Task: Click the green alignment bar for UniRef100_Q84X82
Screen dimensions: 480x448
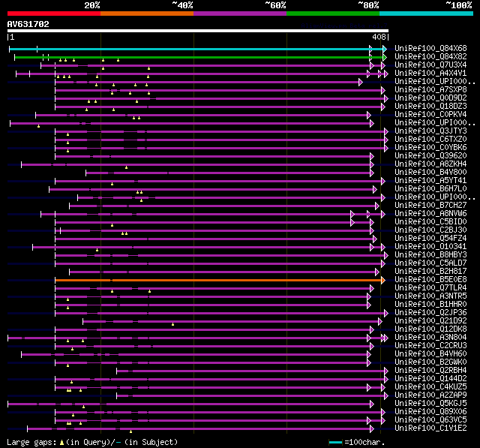Action: pyautogui.click(x=199, y=57)
